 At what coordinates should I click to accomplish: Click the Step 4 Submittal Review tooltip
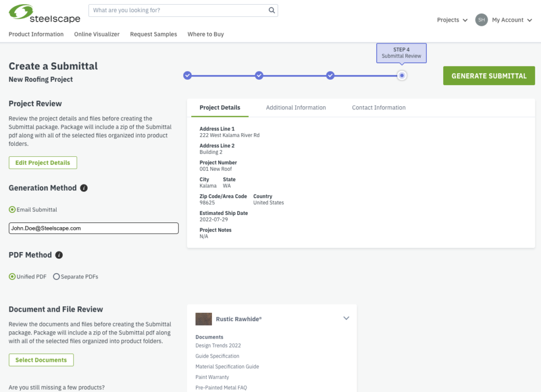point(402,53)
